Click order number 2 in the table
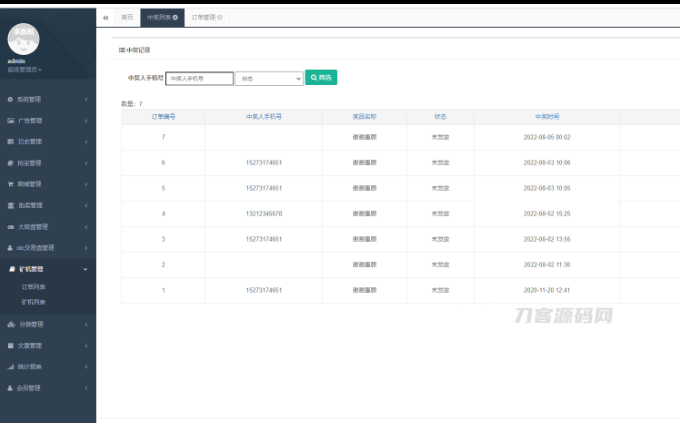This screenshot has width=680, height=423. pos(163,265)
